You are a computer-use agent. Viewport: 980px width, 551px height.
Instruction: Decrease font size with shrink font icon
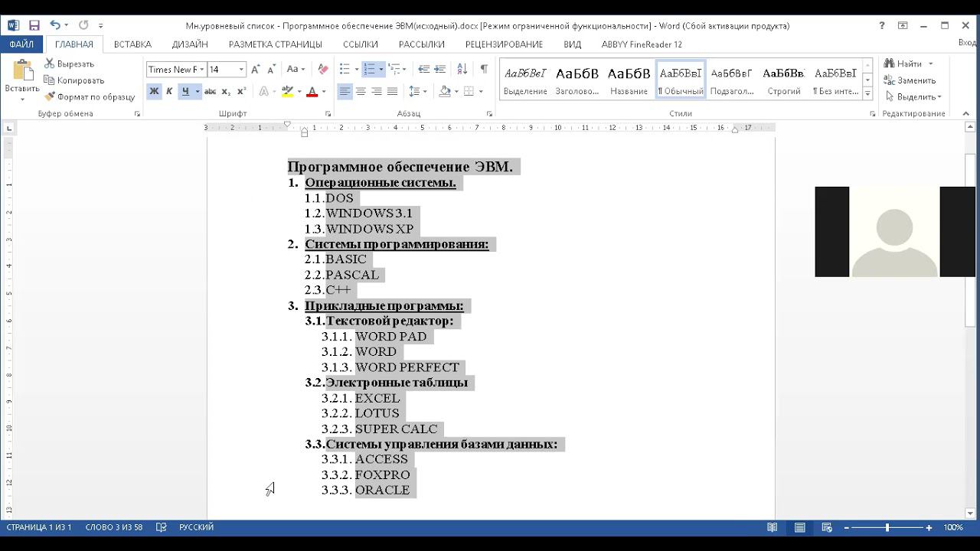pyautogui.click(x=271, y=70)
